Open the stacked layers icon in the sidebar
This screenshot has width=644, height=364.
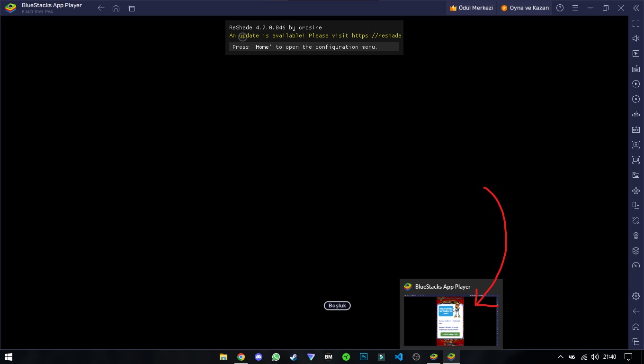pos(636,251)
